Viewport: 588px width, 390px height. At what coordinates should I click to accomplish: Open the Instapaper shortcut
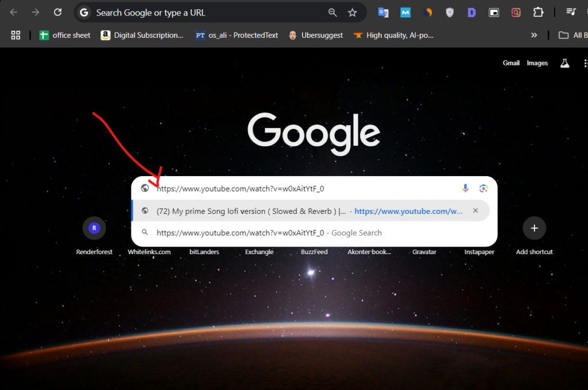click(x=479, y=252)
